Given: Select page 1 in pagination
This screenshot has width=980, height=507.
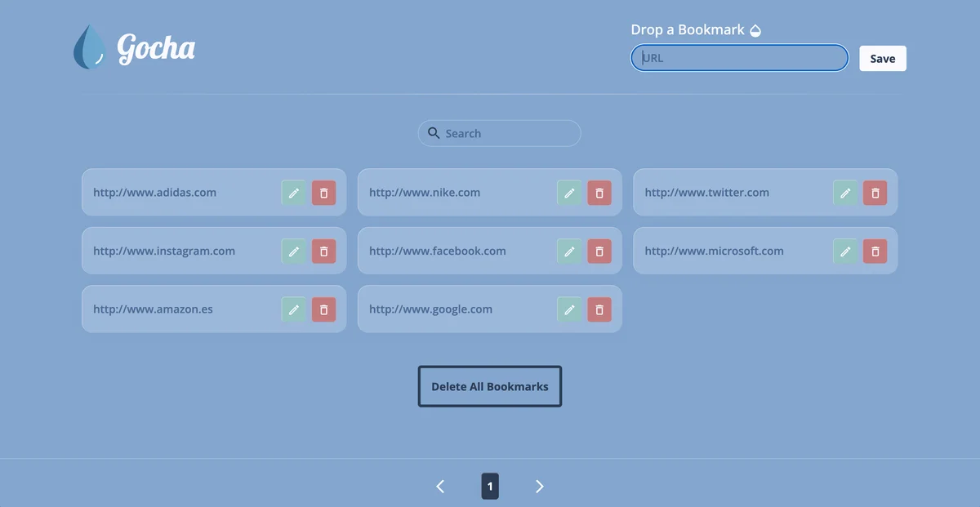Looking at the screenshot, I should (x=490, y=486).
